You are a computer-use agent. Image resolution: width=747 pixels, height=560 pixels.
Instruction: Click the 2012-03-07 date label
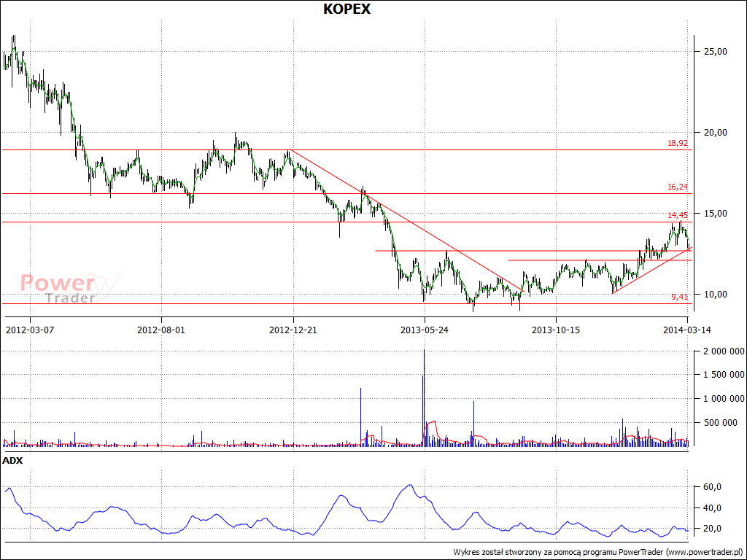click(x=29, y=330)
